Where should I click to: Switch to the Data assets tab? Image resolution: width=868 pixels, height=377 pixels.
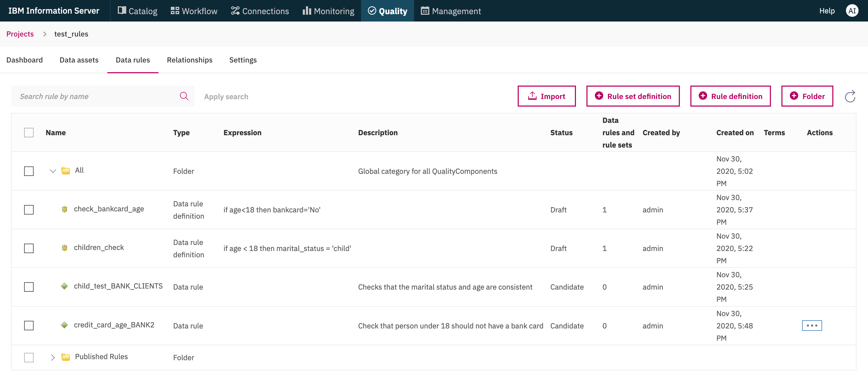point(79,60)
